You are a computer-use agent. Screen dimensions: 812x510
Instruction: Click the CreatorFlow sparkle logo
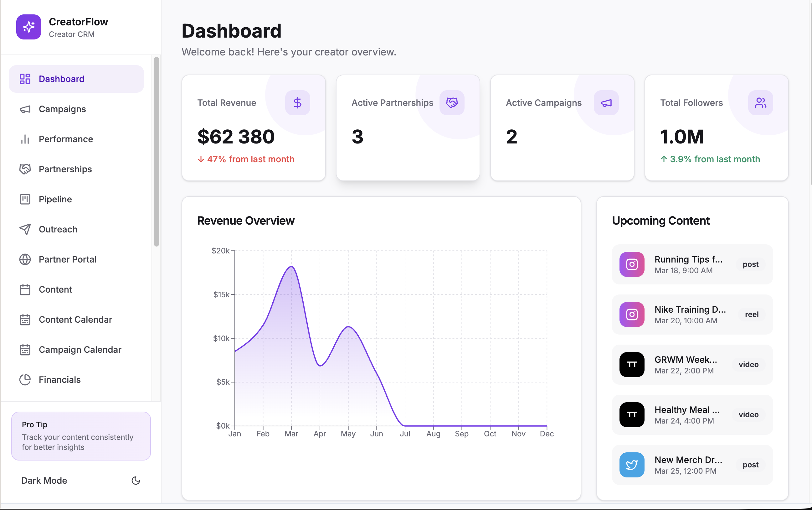click(x=29, y=27)
